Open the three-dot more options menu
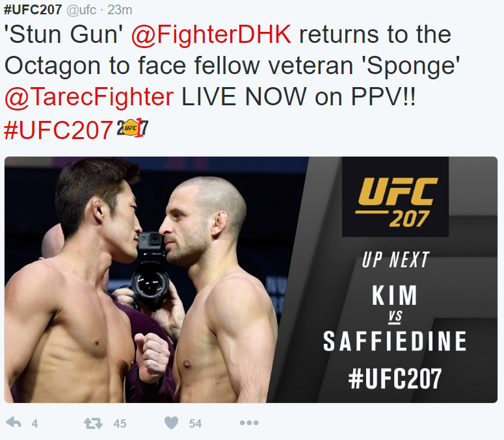Viewport: 504px width, 440px height. coord(249,422)
